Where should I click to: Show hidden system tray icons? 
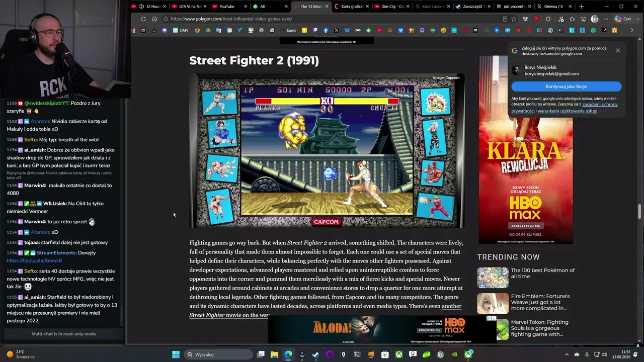click(567, 354)
